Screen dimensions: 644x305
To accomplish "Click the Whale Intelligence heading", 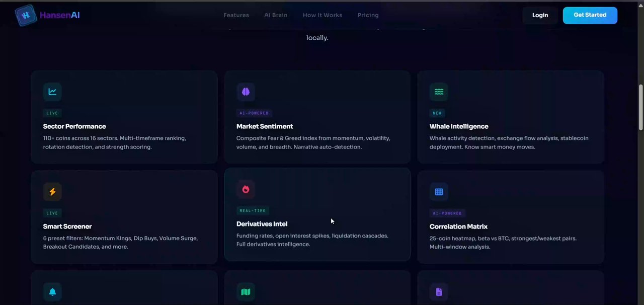I will pyautogui.click(x=459, y=126).
